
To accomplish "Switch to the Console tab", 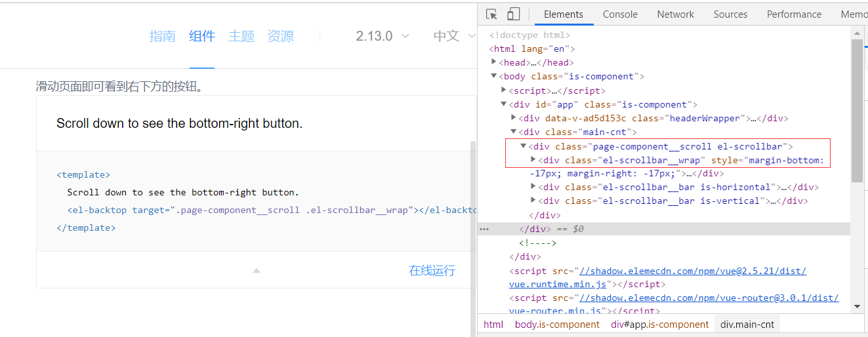I will click(x=620, y=14).
